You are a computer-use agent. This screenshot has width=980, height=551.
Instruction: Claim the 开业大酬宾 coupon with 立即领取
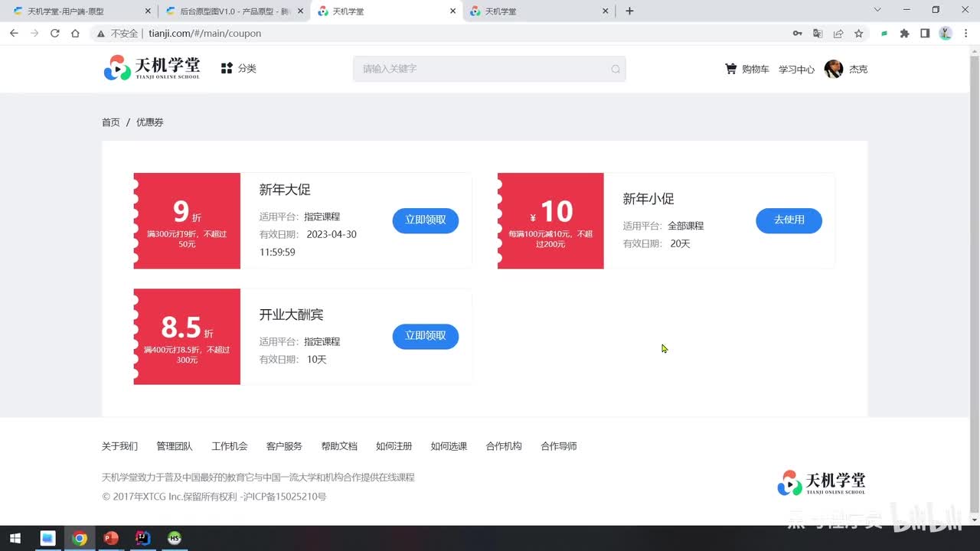click(x=426, y=336)
